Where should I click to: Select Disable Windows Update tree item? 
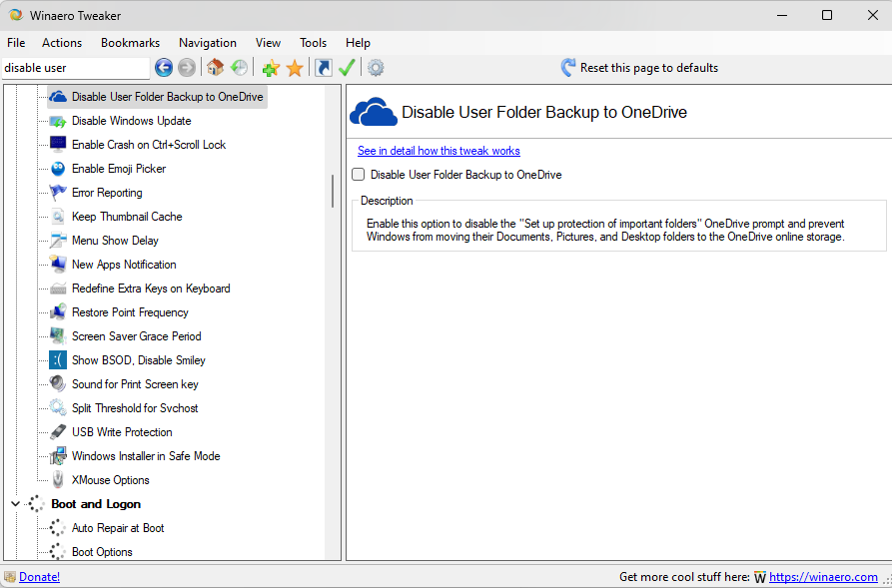pos(132,121)
